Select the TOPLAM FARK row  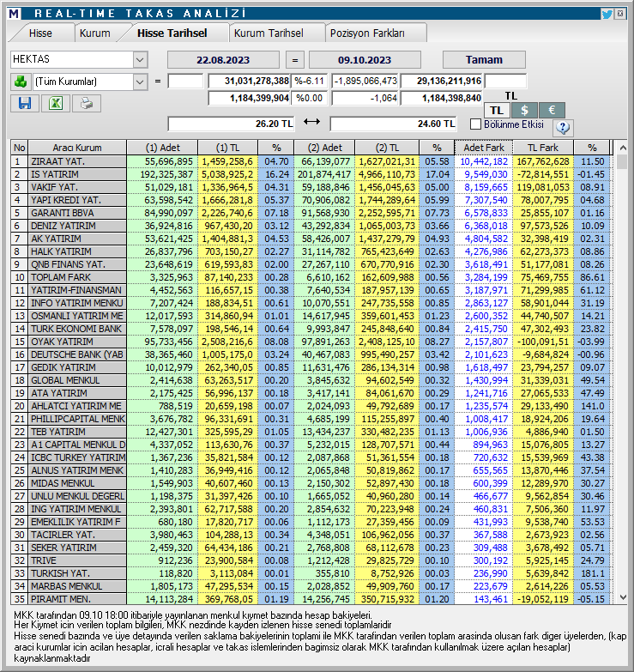click(311, 277)
